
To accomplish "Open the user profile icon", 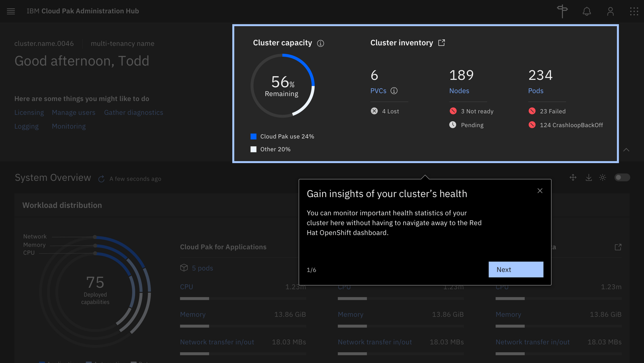I will tap(610, 11).
